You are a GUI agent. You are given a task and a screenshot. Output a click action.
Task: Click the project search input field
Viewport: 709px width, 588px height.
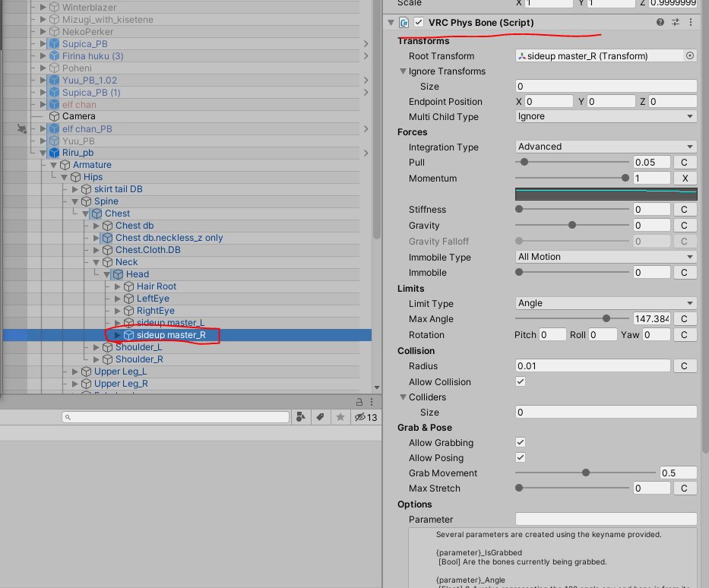click(x=176, y=417)
